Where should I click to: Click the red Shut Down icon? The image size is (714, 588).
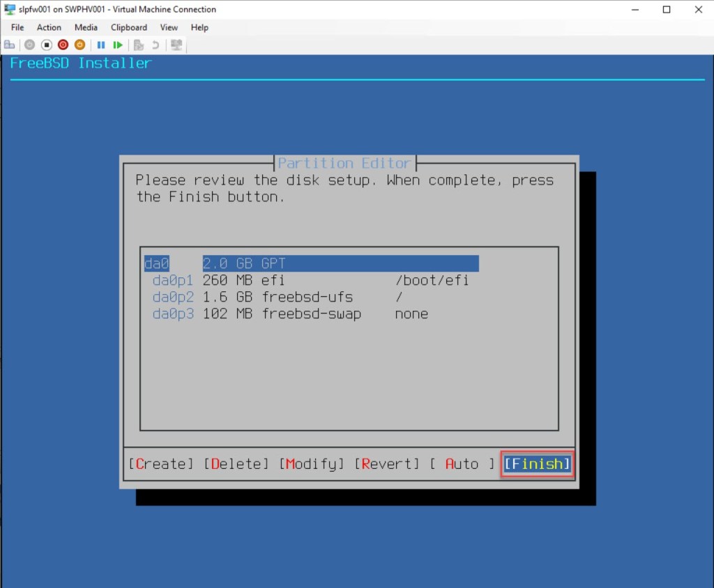[63, 45]
